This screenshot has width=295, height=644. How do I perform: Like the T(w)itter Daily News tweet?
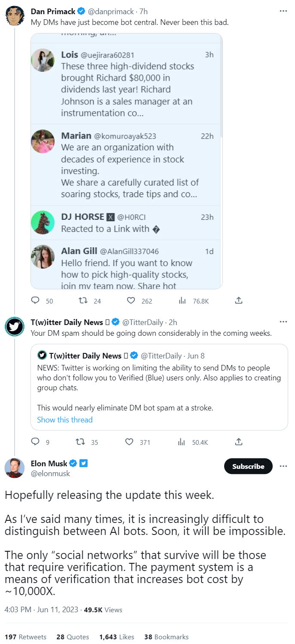[129, 441]
